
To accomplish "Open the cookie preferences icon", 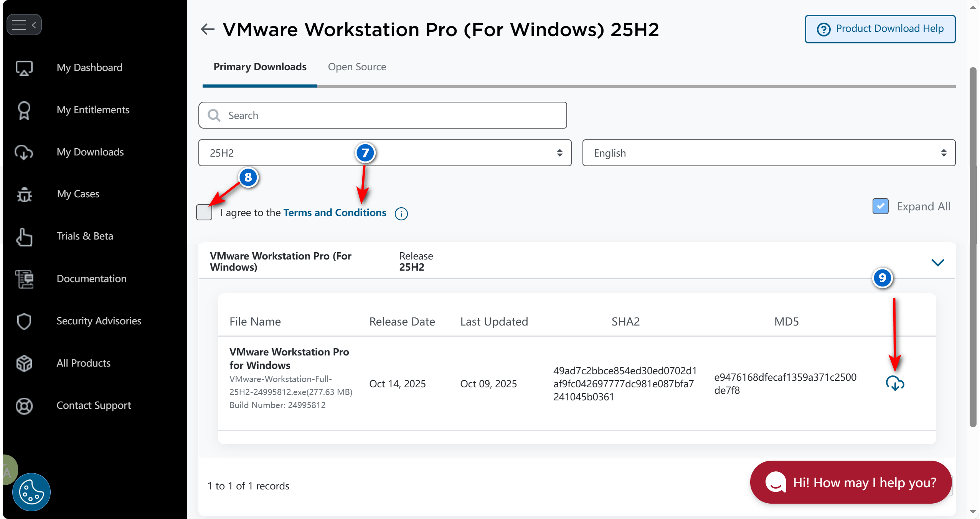I will [x=31, y=492].
